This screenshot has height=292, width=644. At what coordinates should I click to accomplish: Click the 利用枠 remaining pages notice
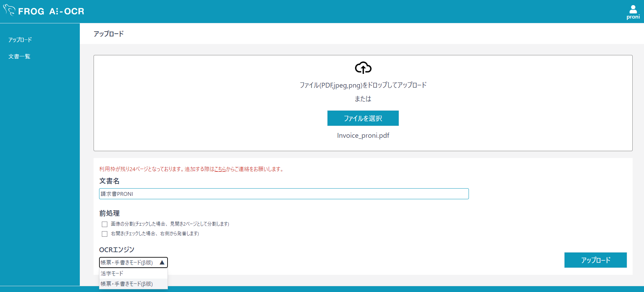191,169
